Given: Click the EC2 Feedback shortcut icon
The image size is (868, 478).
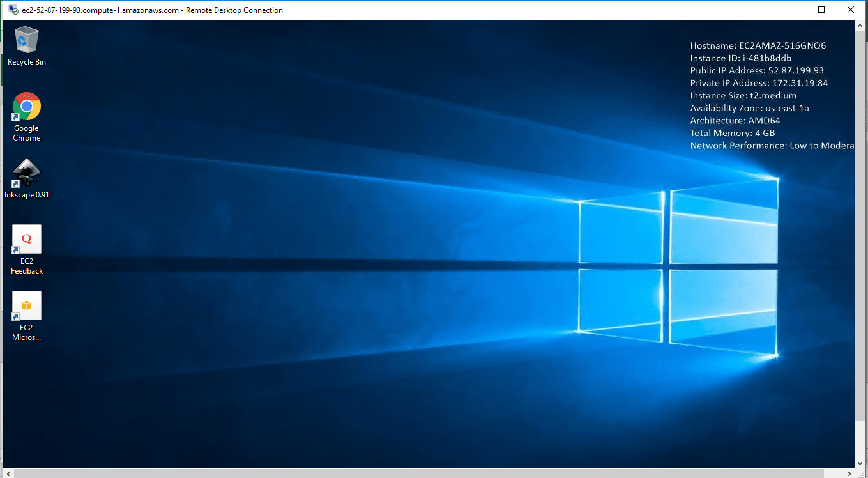Looking at the screenshot, I should [x=26, y=239].
